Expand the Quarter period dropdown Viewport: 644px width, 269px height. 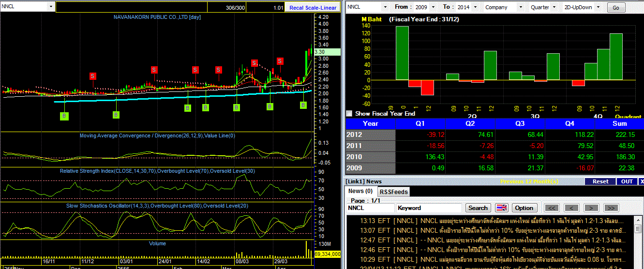[554, 7]
